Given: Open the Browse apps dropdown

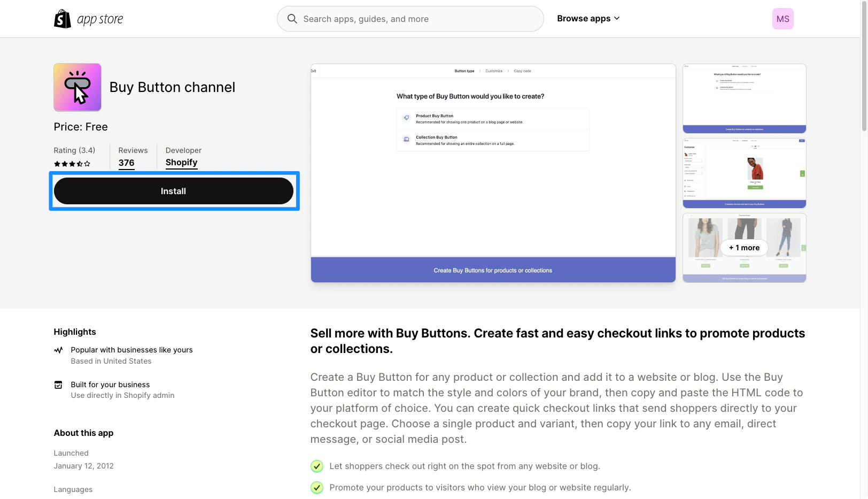Looking at the screenshot, I should [x=588, y=18].
